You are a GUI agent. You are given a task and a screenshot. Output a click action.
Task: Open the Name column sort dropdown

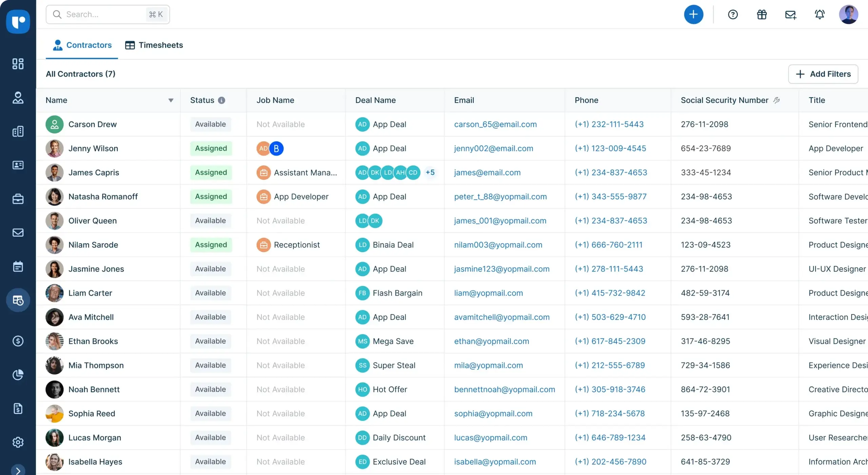(171, 100)
